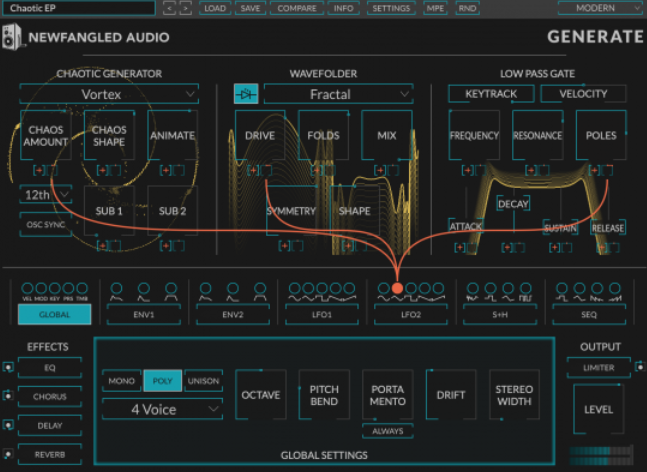The width and height of the screenshot is (647, 472).
Task: Open the 4 Voice polyphony dropdown
Action: [x=163, y=409]
